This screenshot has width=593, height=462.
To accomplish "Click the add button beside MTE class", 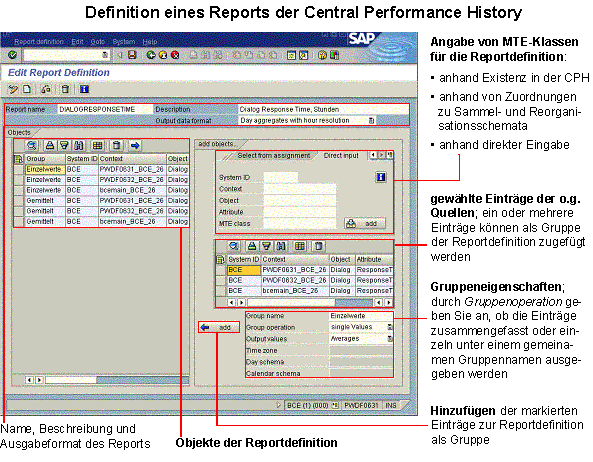I will tap(365, 223).
